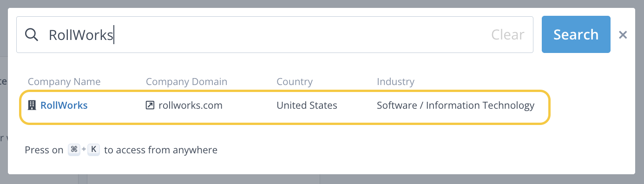The image size is (644, 184).
Task: Click the Country column header
Action: (295, 82)
